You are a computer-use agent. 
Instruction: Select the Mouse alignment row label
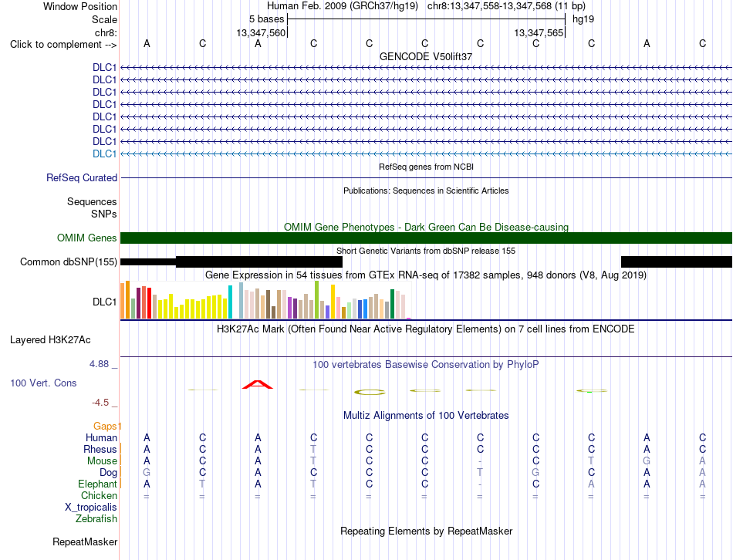[102, 461]
